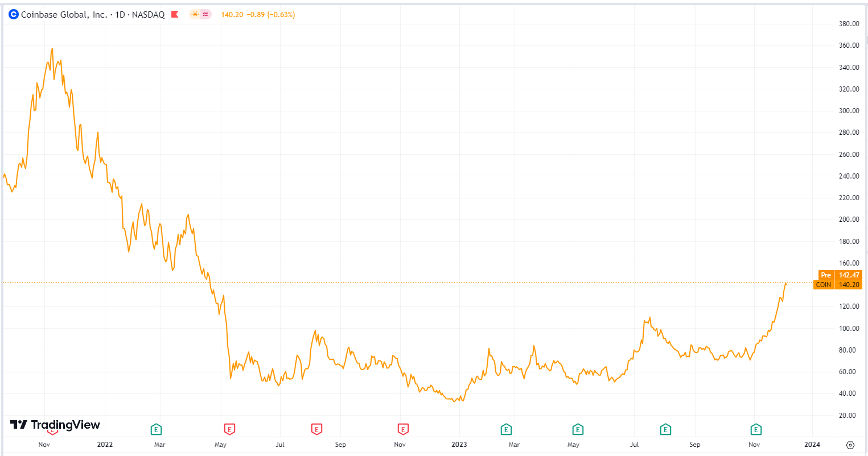Open green earnings marker near Mar 2023
This screenshot has width=868, height=456.
(506, 429)
